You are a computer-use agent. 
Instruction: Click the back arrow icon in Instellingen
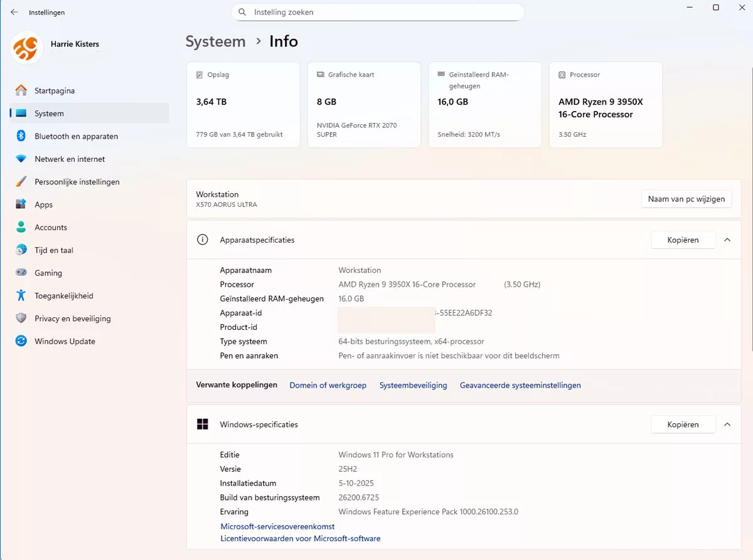14,13
